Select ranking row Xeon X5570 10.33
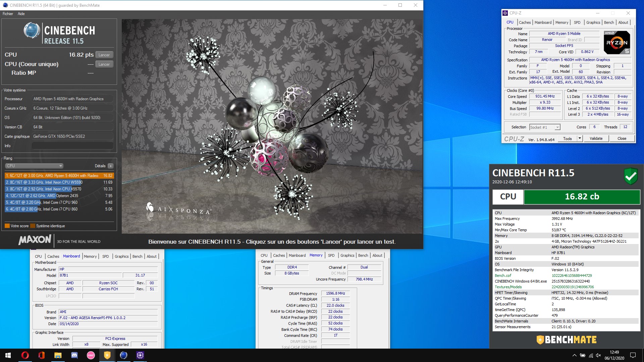 pos(59,189)
